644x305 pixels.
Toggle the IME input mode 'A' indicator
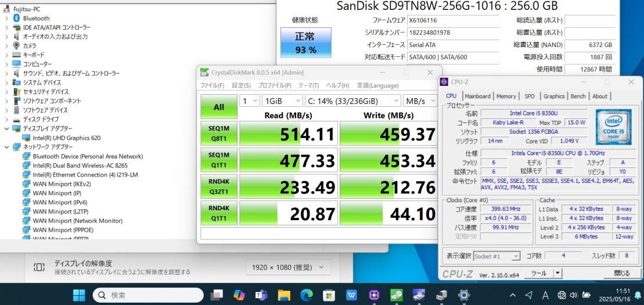(x=545, y=295)
